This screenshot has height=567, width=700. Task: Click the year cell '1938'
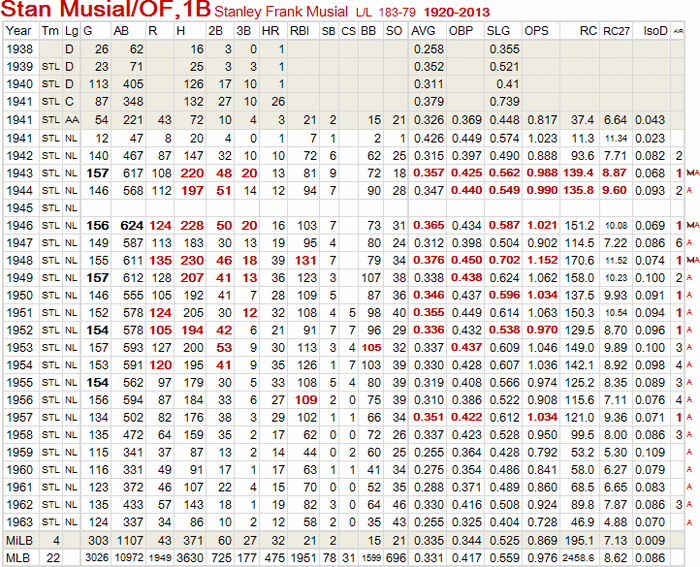point(19,49)
